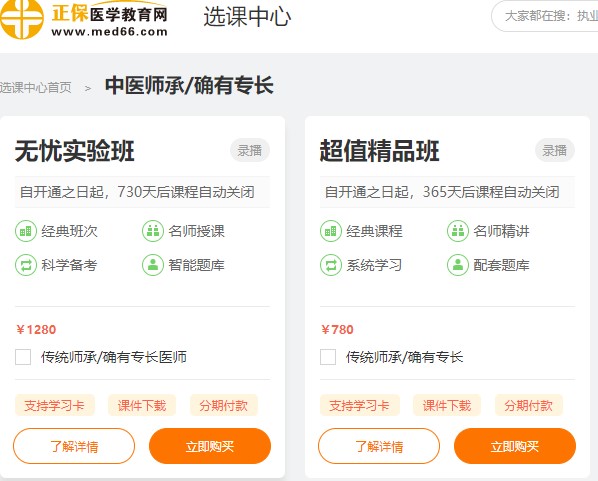
Task: Click 立即购买 for 无忧实验班
Action: [210, 446]
